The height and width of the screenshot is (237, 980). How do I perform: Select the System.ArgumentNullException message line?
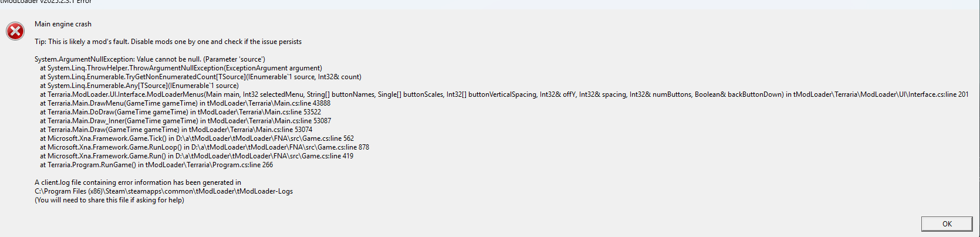click(150, 59)
